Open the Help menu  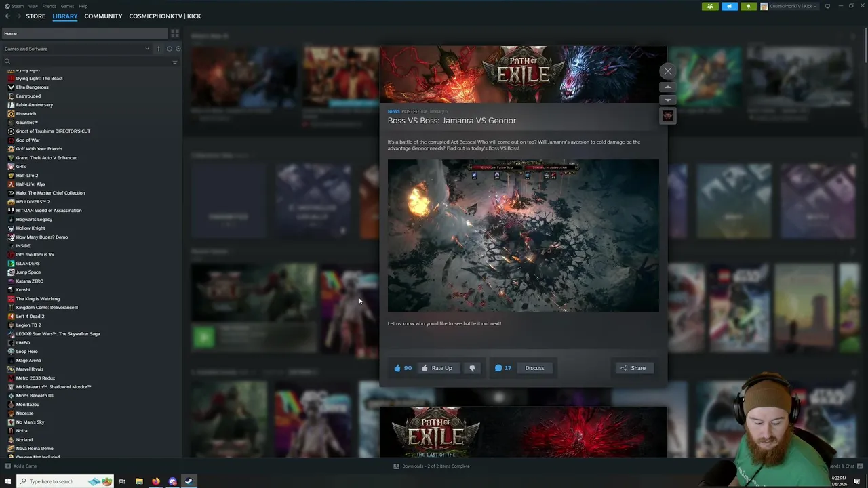click(83, 6)
